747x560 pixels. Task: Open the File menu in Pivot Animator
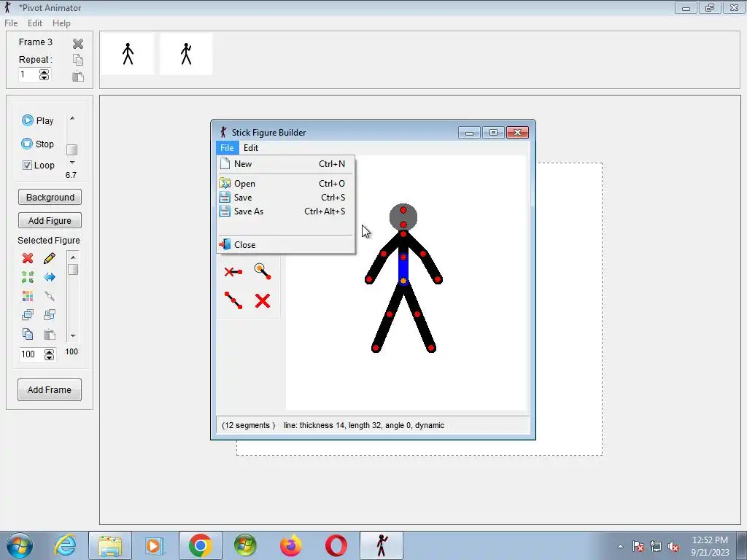click(11, 23)
